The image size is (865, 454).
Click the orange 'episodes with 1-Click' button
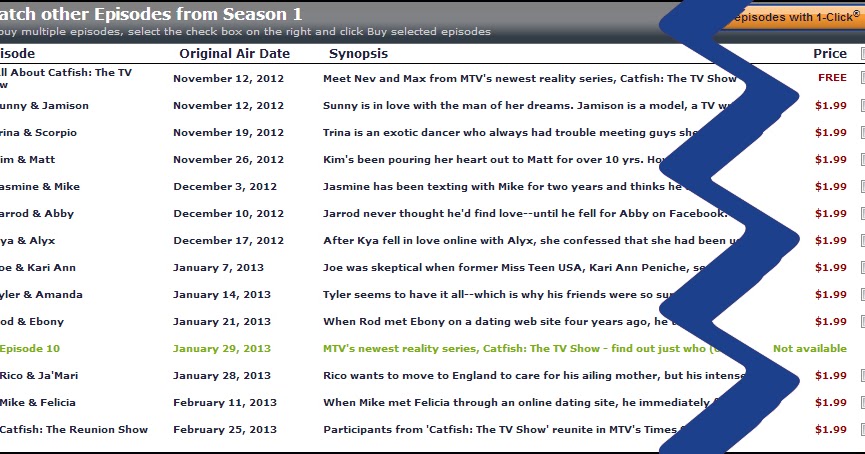[794, 17]
